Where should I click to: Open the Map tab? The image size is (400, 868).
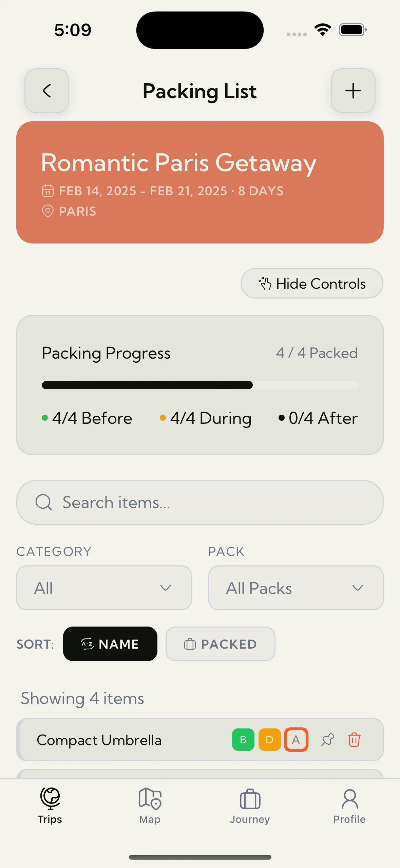pyautogui.click(x=150, y=805)
